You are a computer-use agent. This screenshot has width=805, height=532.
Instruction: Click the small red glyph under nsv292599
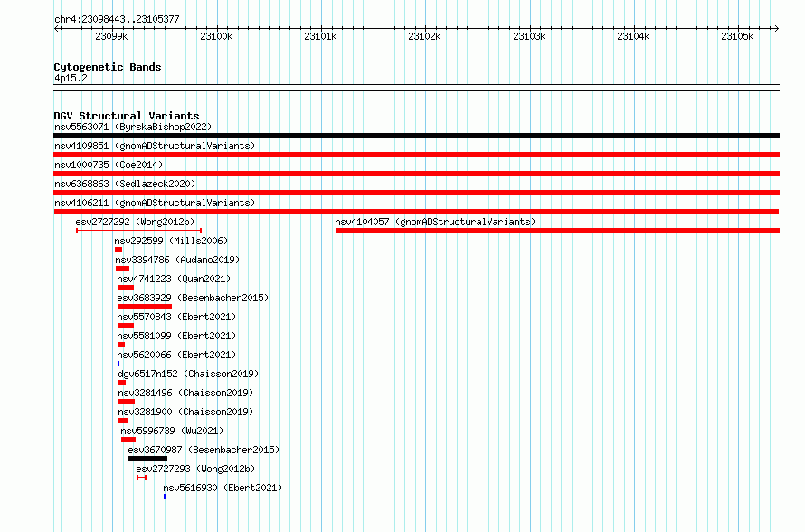click(x=118, y=250)
